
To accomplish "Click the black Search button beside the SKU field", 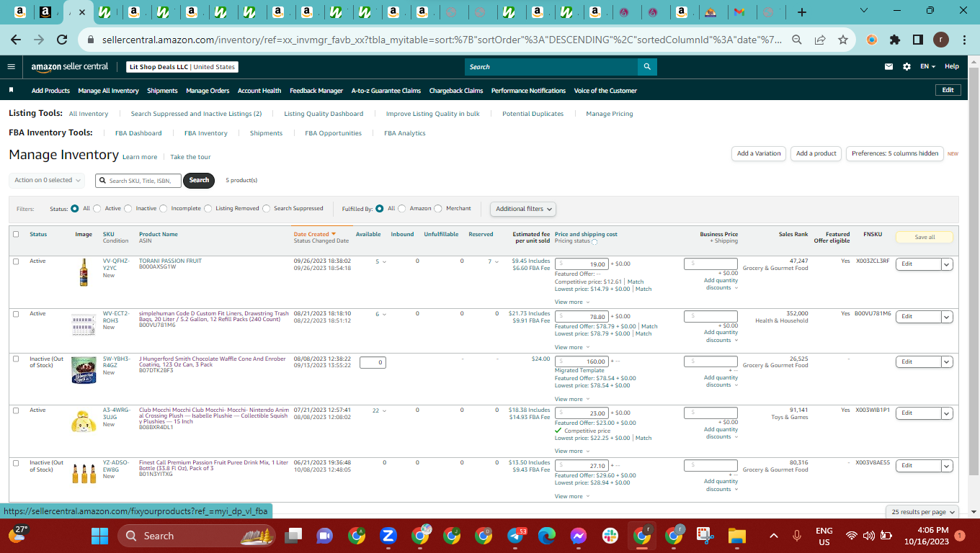I will tap(199, 180).
